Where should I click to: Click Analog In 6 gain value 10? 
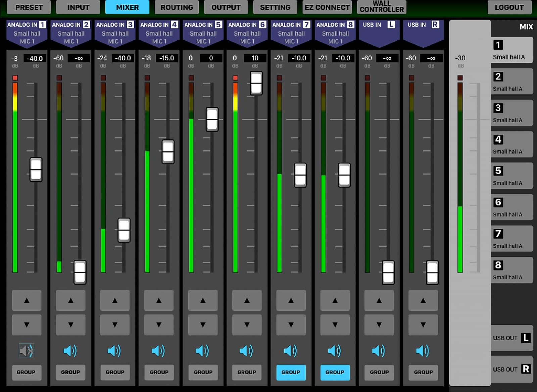[x=255, y=58]
